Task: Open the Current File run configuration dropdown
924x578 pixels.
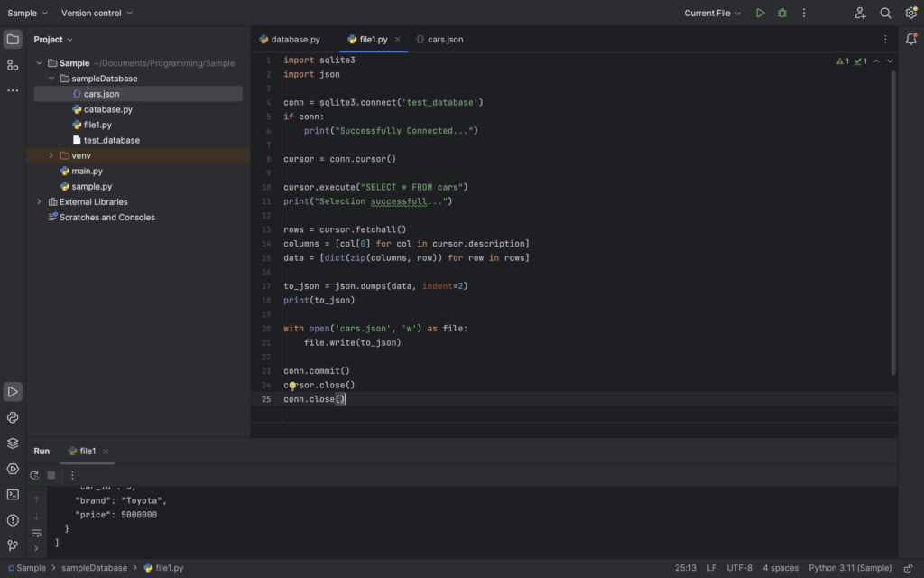Action: pyautogui.click(x=712, y=13)
